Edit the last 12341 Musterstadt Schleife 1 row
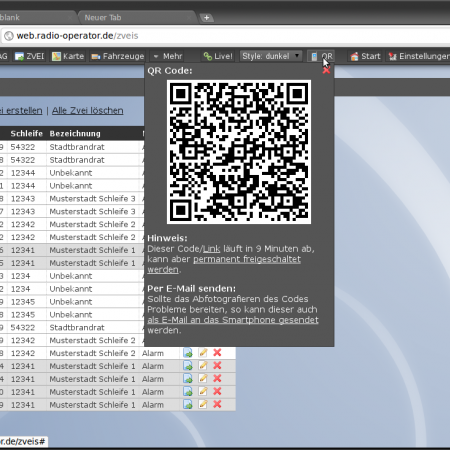The image size is (450, 450). pos(203,405)
